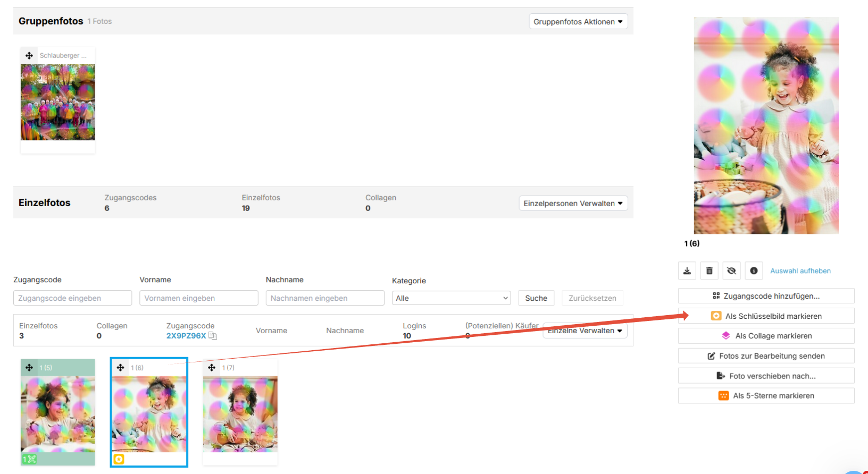Select the photo thumbnail 1 (5)
Viewport: 868px width, 474px height.
pyautogui.click(x=58, y=414)
